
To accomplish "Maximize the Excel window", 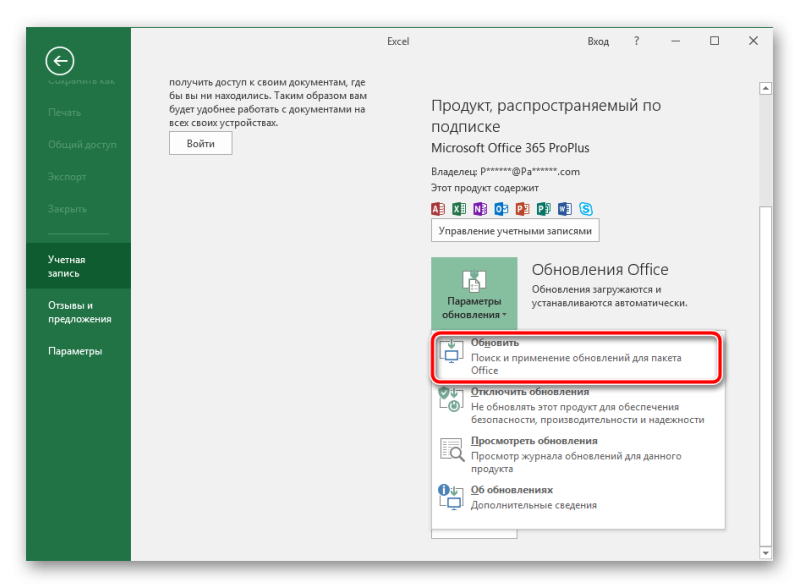I will point(714,41).
